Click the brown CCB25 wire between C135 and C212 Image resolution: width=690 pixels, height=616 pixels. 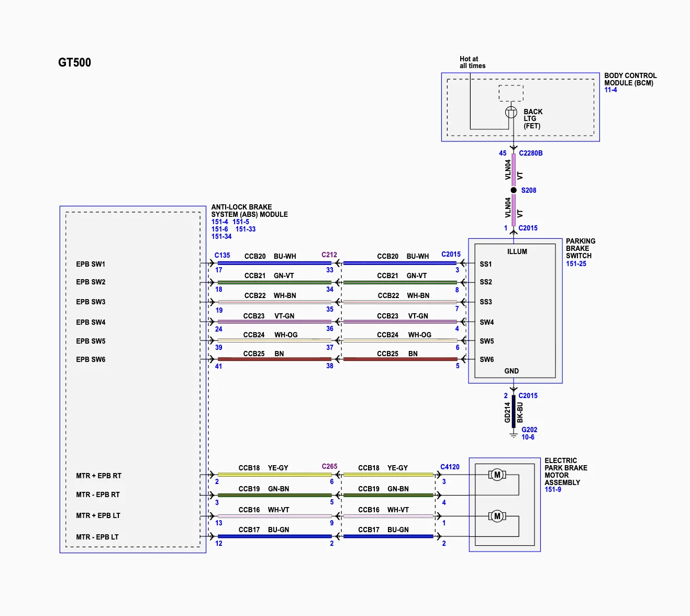pos(274,359)
